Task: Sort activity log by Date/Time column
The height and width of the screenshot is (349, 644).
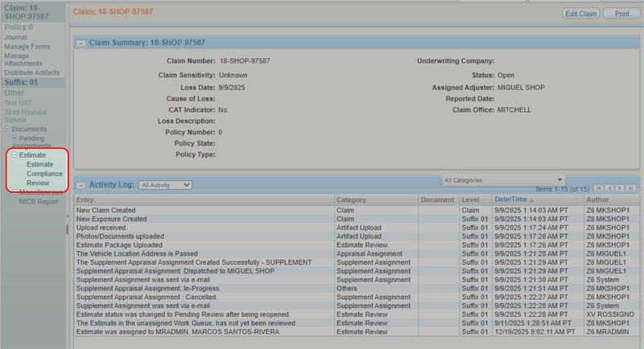Action: 511,199
